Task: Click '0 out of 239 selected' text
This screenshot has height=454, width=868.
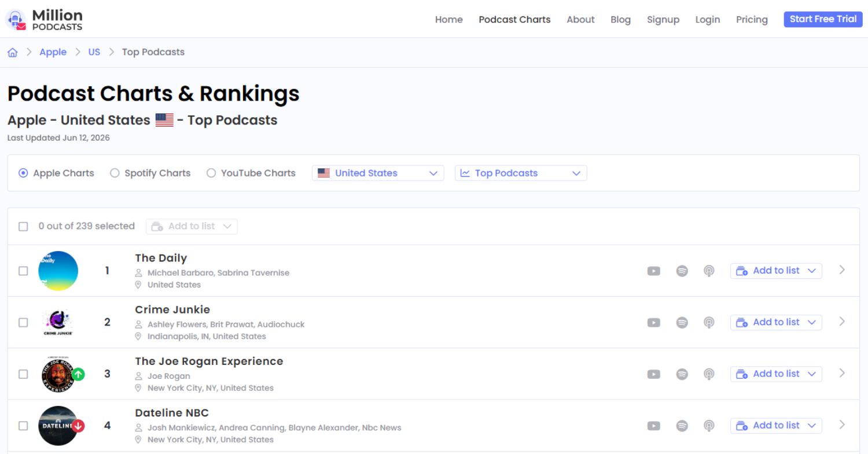Action: [86, 226]
